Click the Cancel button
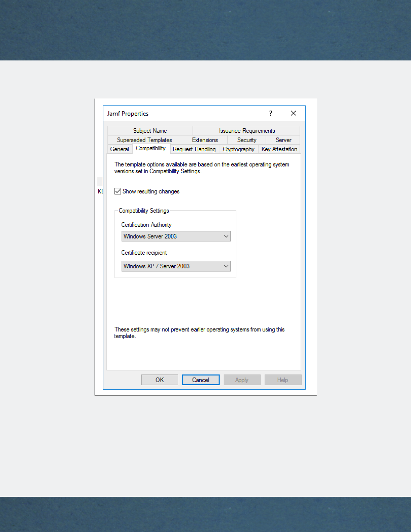Screen dimensions: 411x532 [201, 380]
